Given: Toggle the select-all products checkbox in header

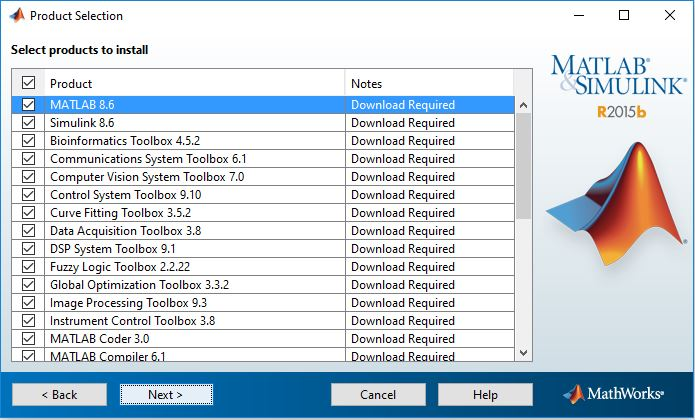Looking at the screenshot, I should tap(28, 83).
